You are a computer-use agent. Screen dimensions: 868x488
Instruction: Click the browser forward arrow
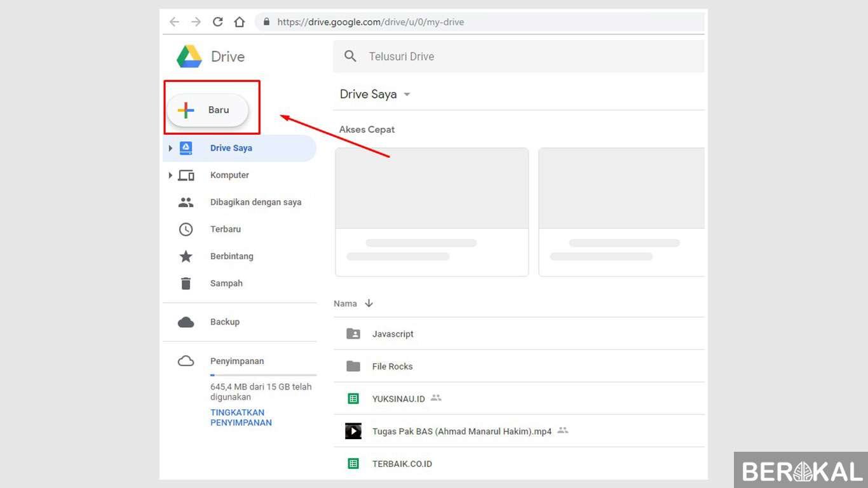[x=196, y=22]
